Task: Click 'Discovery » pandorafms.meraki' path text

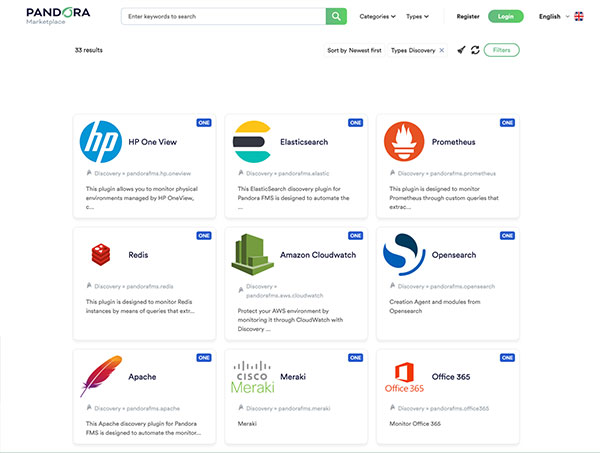Action: (288, 408)
